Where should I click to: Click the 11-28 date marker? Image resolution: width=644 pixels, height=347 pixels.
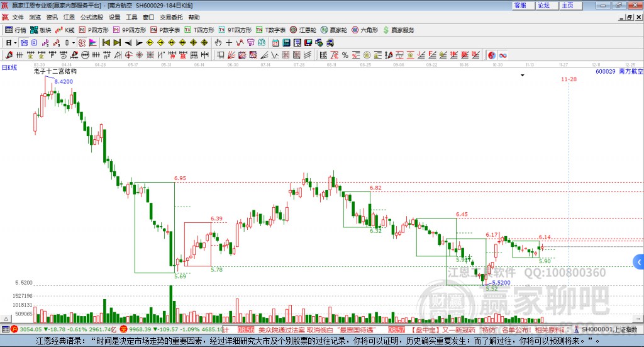(569, 79)
